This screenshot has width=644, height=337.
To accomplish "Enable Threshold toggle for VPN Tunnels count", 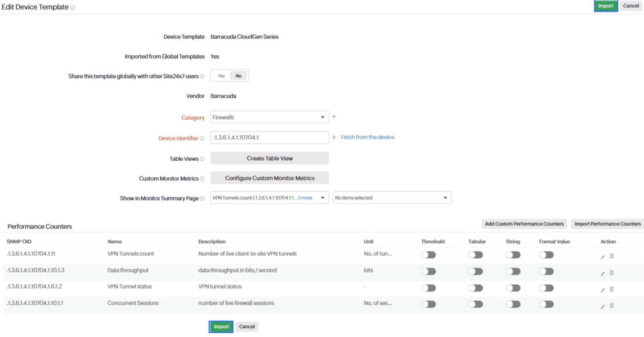I will click(x=428, y=255).
